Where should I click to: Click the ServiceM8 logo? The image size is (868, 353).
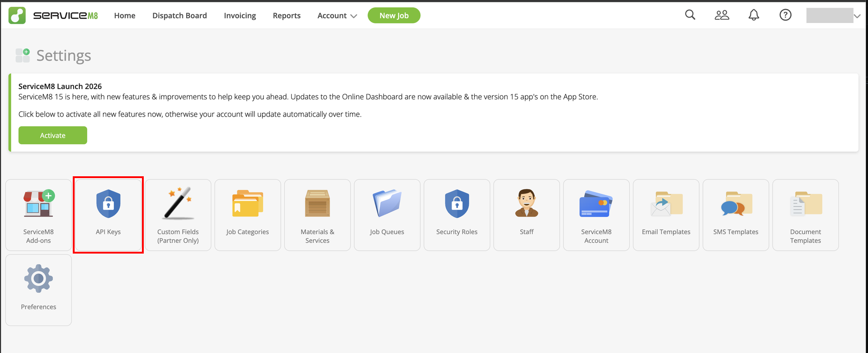click(x=53, y=15)
